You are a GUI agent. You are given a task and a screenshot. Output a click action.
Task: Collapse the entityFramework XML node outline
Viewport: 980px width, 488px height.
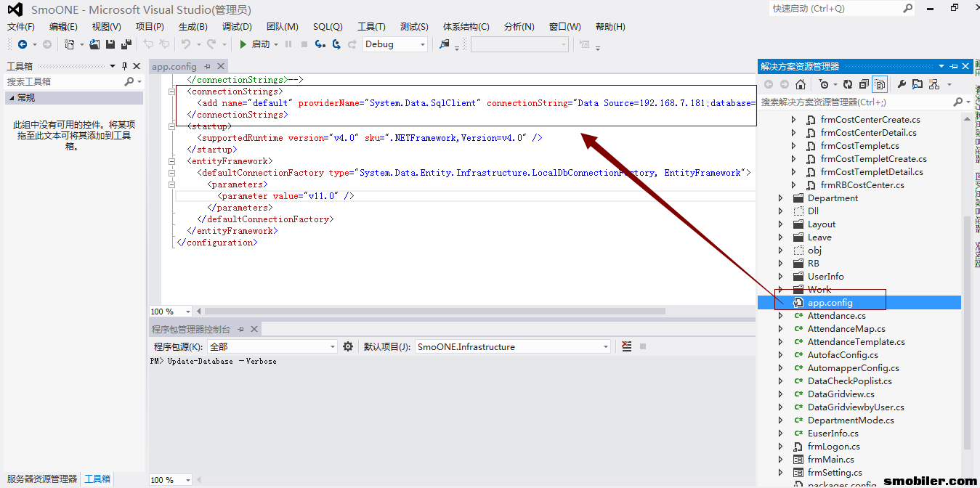(171, 161)
